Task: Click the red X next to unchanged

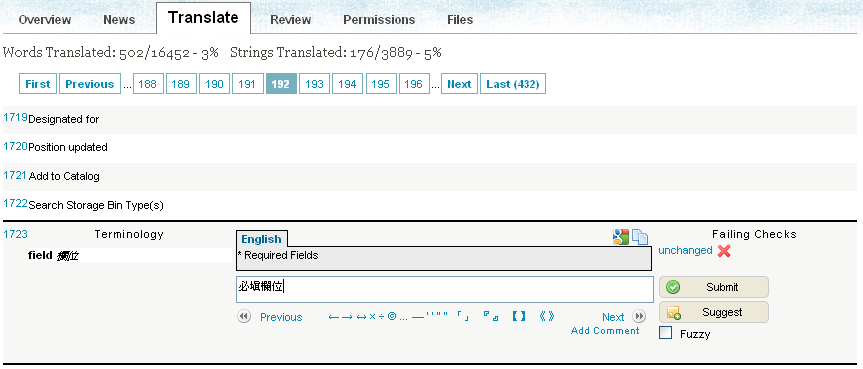Action: 724,251
